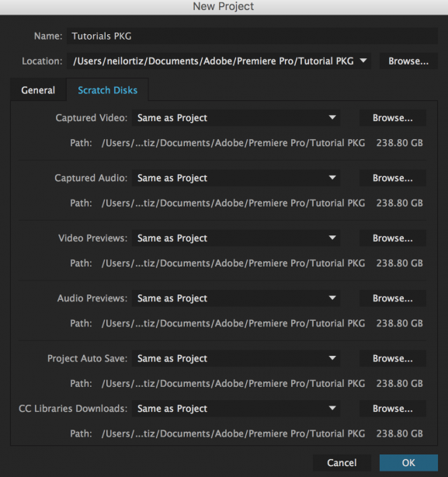Switch to the General tab
The width and height of the screenshot is (448, 477).
point(38,90)
